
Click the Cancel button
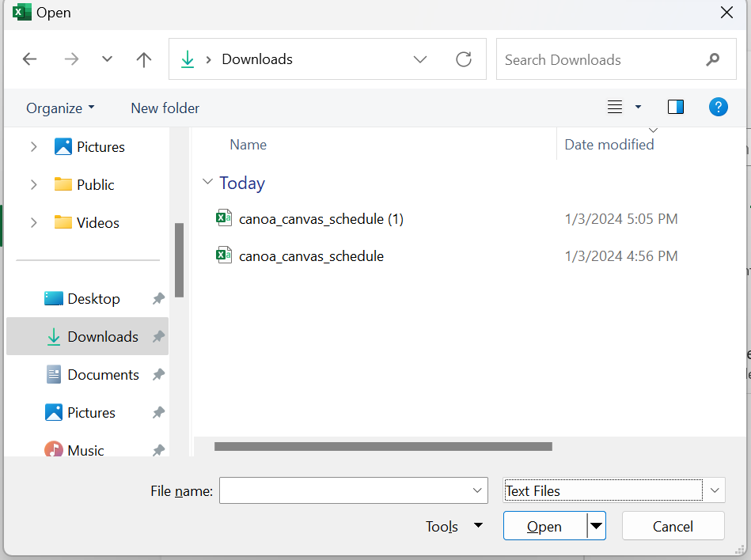[x=673, y=527]
